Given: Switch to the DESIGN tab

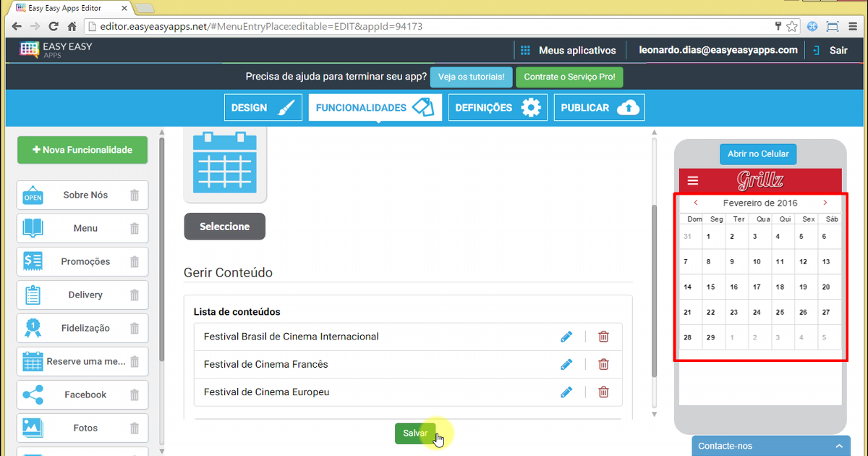Looking at the screenshot, I should point(263,108).
